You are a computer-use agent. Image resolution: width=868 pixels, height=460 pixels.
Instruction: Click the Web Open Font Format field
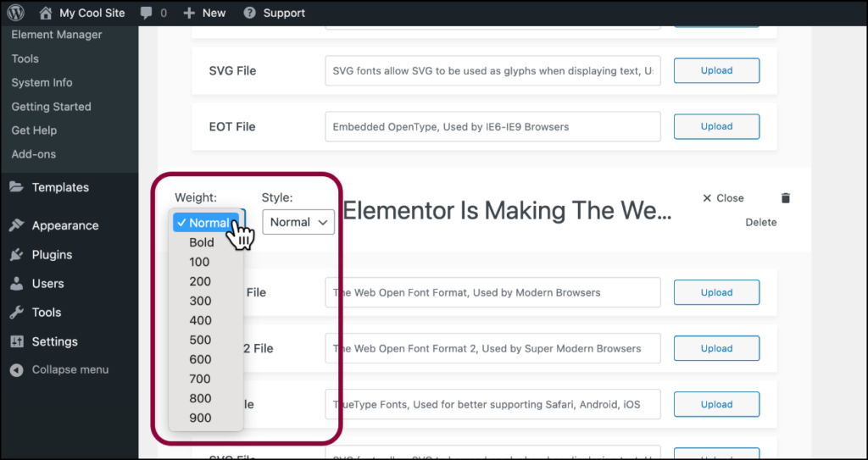point(492,292)
